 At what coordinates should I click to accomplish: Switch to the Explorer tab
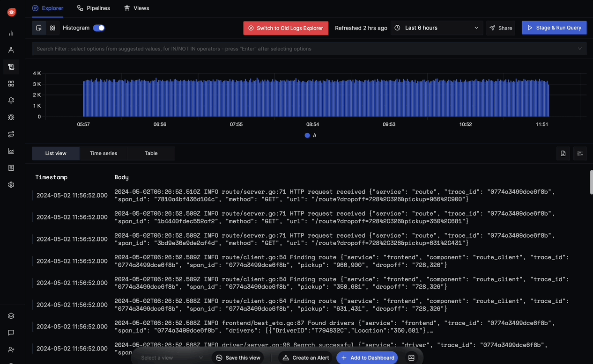click(x=48, y=8)
